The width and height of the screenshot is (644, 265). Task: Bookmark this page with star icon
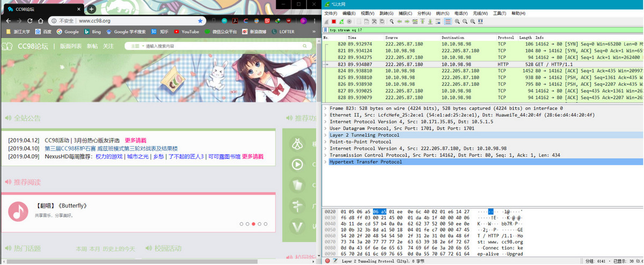click(x=200, y=21)
